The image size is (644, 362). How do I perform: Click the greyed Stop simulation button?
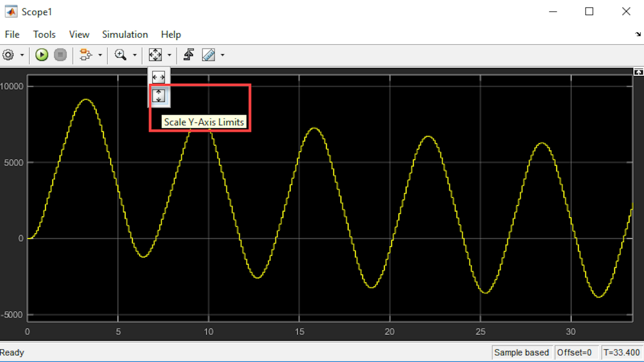click(x=60, y=55)
